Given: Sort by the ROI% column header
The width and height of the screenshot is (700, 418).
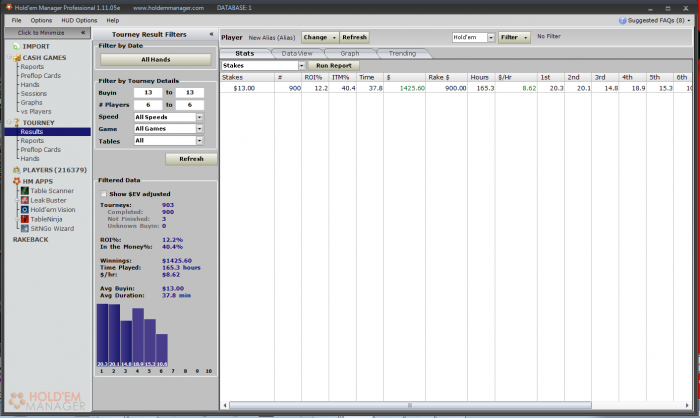Looking at the screenshot, I should click(315, 77).
